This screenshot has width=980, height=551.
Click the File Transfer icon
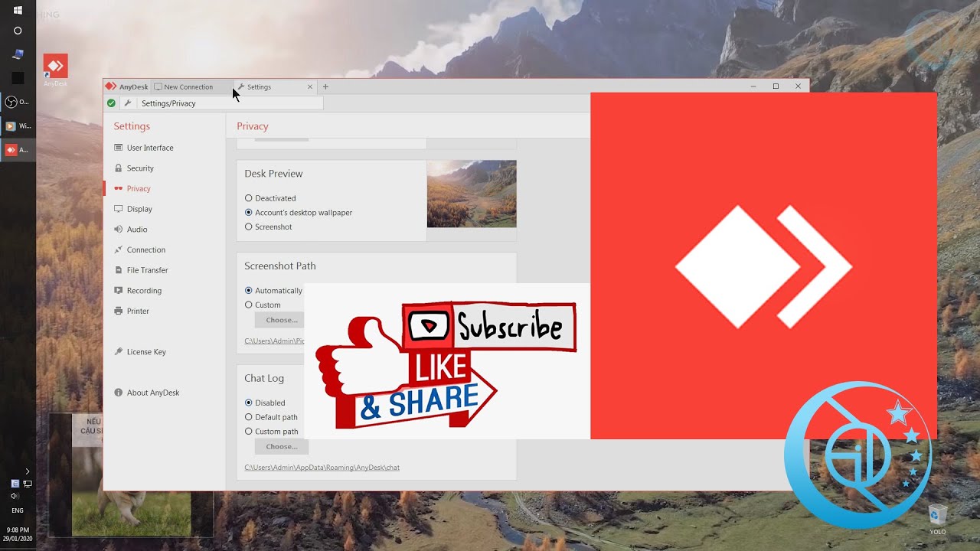(119, 270)
